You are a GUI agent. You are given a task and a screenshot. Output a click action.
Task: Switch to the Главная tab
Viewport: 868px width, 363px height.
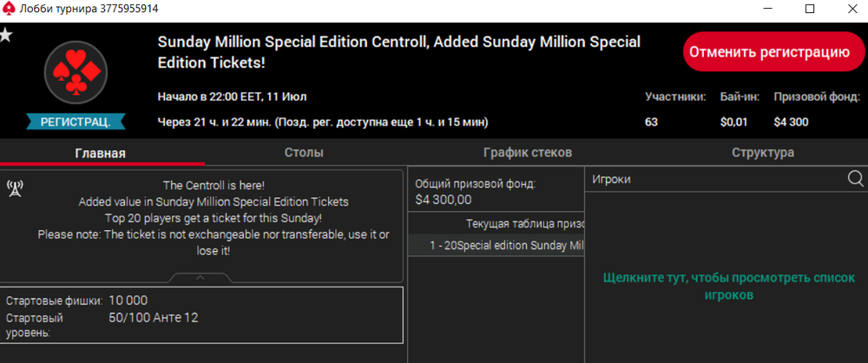(x=100, y=154)
